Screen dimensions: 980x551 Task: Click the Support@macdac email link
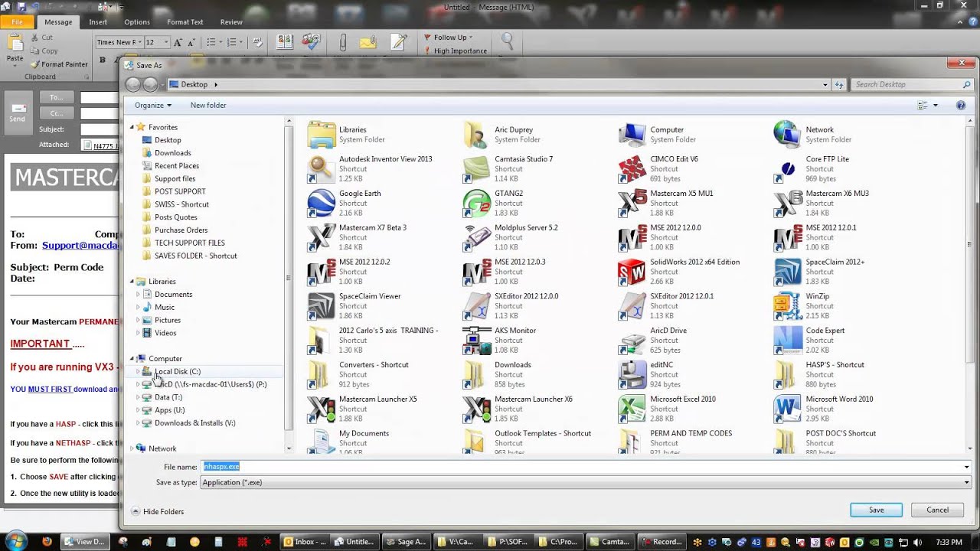tap(82, 246)
